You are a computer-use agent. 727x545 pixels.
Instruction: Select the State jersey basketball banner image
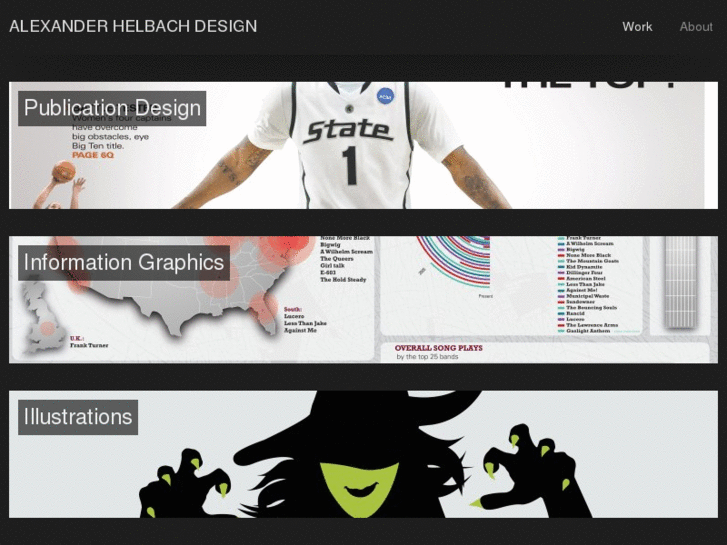pos(364,145)
